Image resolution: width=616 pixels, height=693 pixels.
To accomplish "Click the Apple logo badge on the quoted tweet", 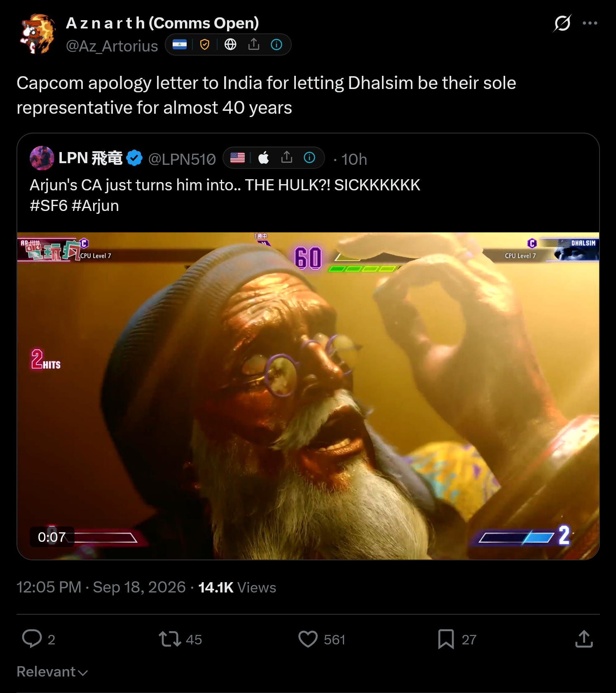I will (264, 158).
